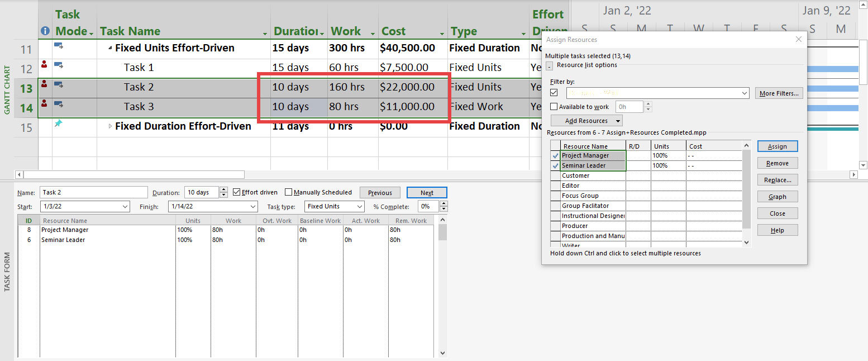Image resolution: width=868 pixels, height=361 pixels.
Task: Close the Assign Resources dialog with the X
Action: 799,40
